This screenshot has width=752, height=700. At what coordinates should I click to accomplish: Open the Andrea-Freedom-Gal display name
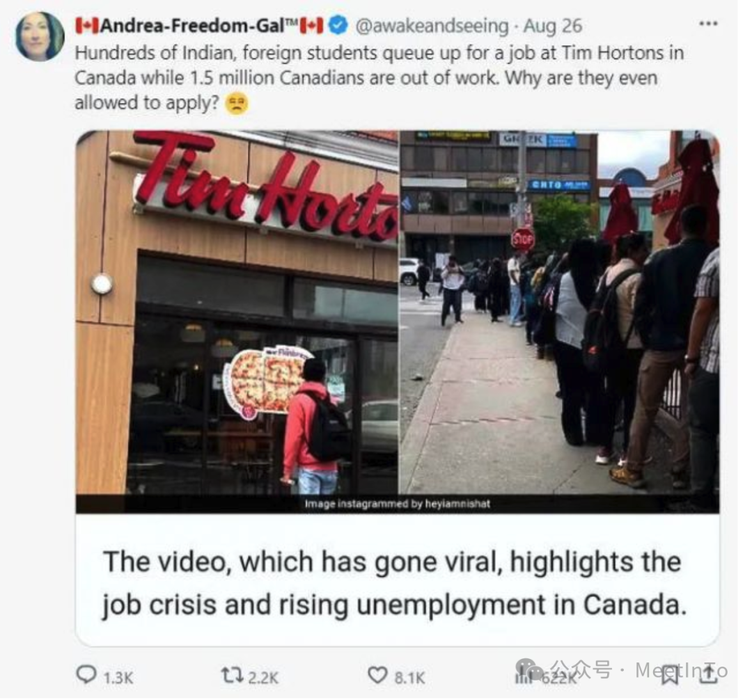(199, 26)
